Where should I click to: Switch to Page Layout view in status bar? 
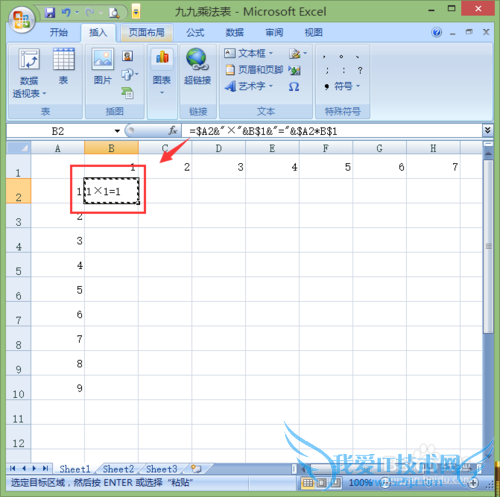[321, 482]
